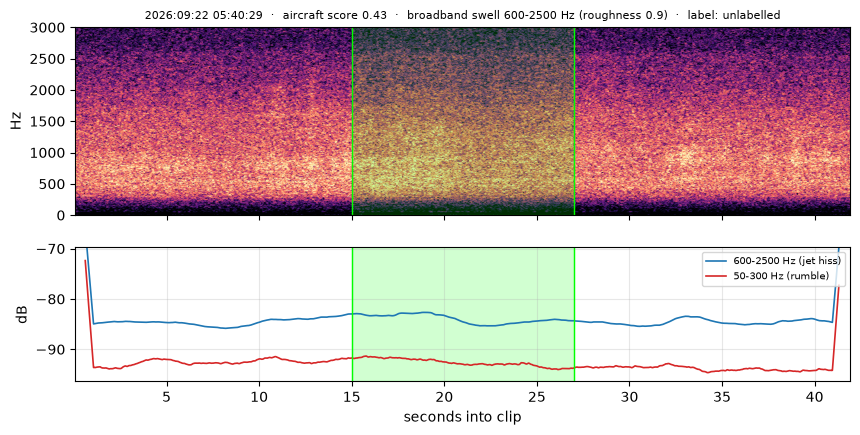The height and width of the screenshot is (435, 860).
Task: Click the green end marker line in spectrogram
Action: pos(574,121)
